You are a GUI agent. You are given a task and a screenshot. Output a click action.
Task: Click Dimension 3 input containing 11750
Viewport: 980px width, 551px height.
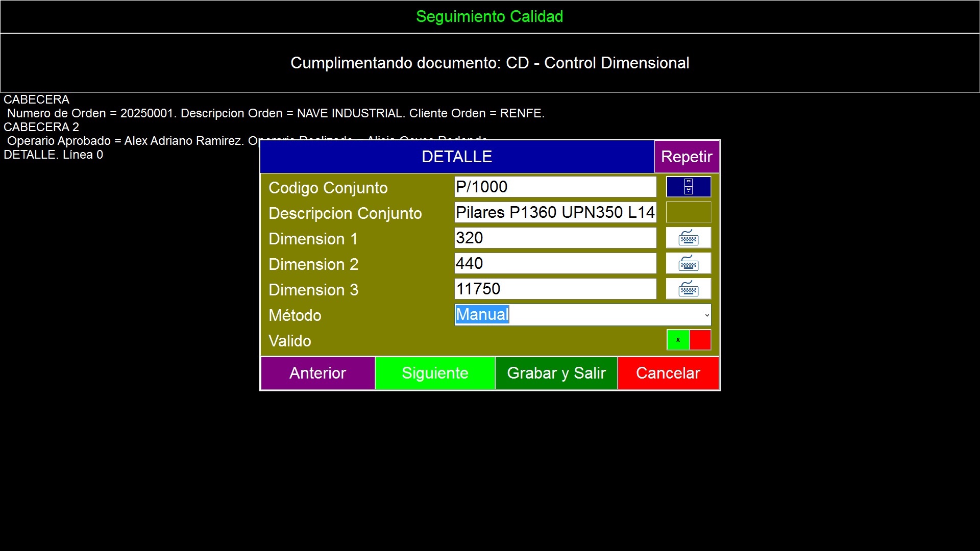555,289
